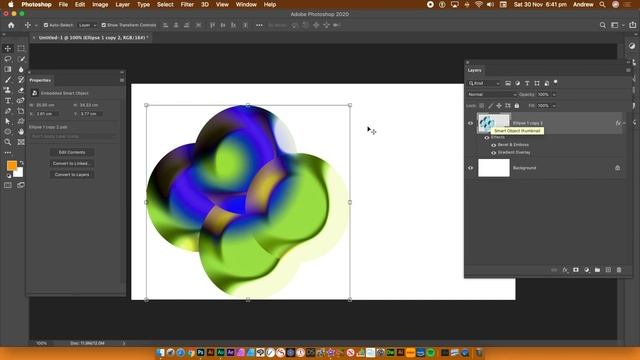Click the Background layer thumbnail
640x360 pixels.
tap(494, 168)
